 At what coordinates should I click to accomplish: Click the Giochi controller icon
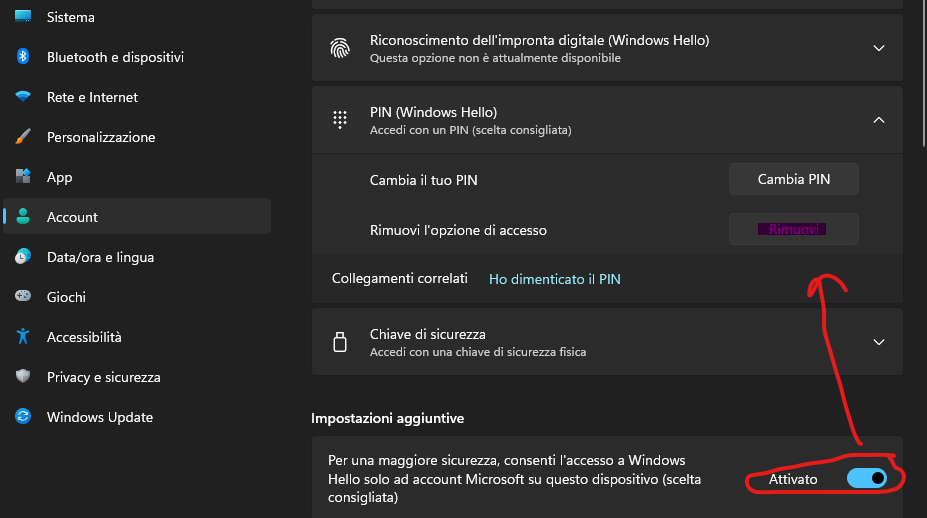tap(23, 297)
